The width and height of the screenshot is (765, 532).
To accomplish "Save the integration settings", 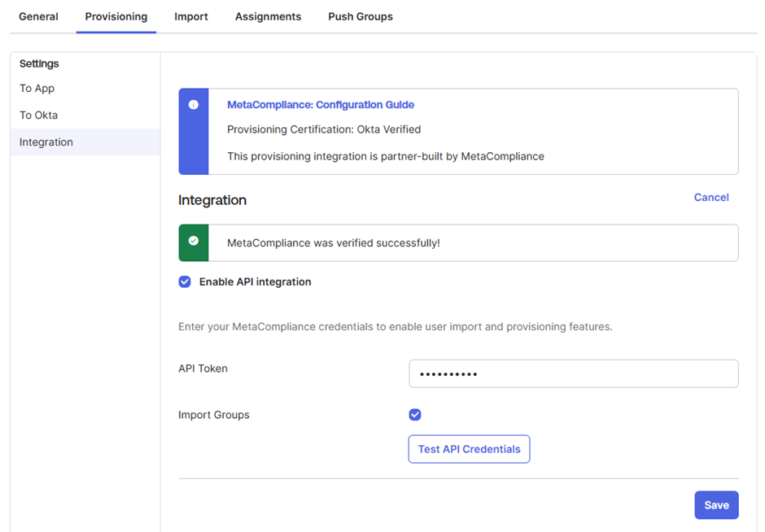I will point(716,505).
